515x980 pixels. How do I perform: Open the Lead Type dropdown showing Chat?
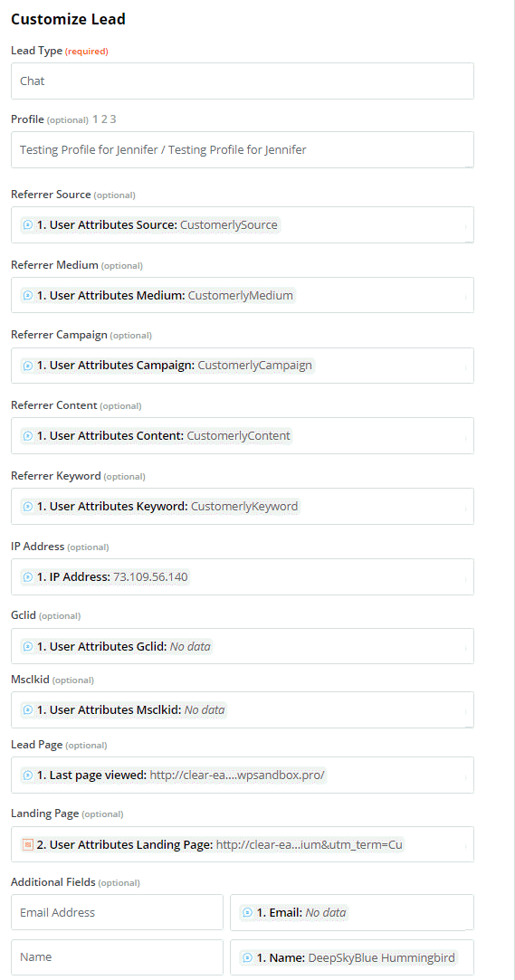click(x=243, y=81)
